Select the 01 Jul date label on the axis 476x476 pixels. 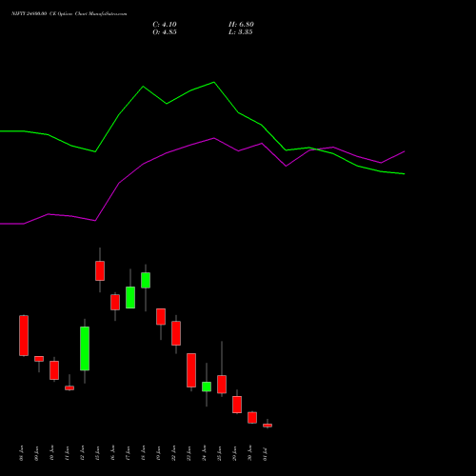point(266,453)
